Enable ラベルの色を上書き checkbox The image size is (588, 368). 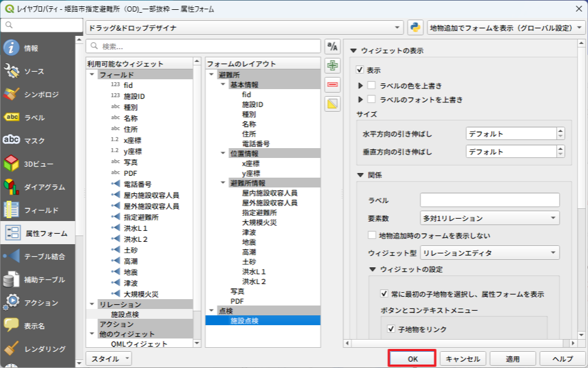[372, 85]
